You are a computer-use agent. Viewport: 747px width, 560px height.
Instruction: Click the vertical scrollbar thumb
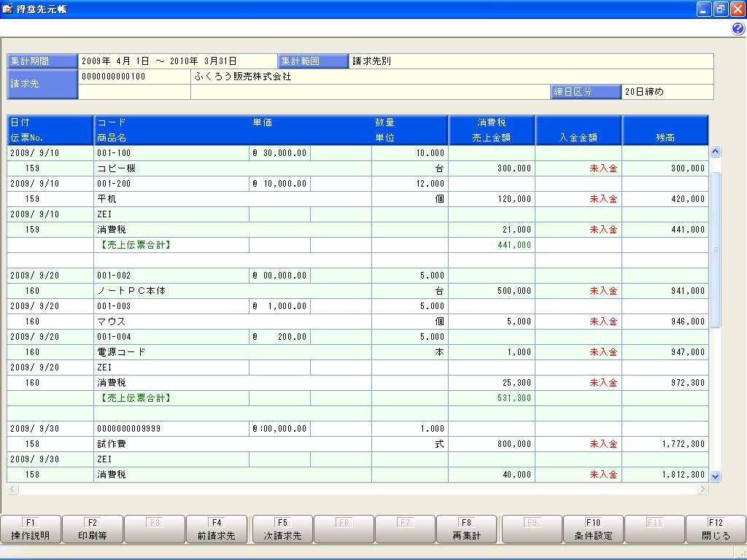(715, 249)
